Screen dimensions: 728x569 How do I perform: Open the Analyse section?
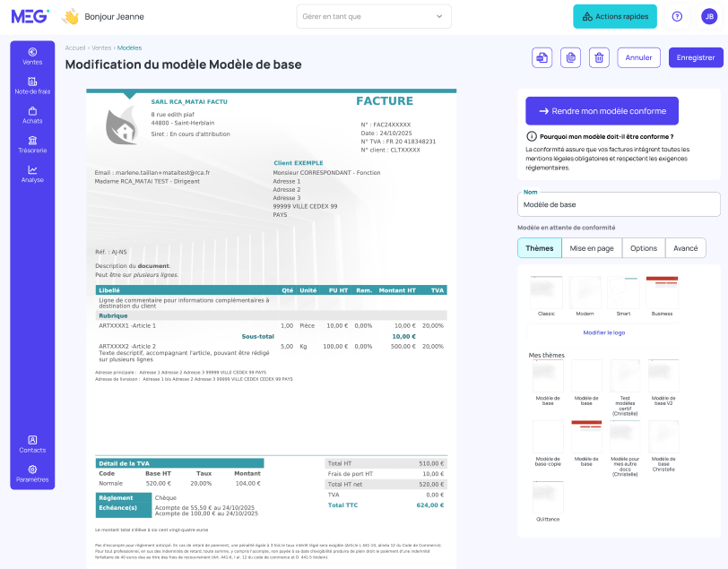point(32,174)
